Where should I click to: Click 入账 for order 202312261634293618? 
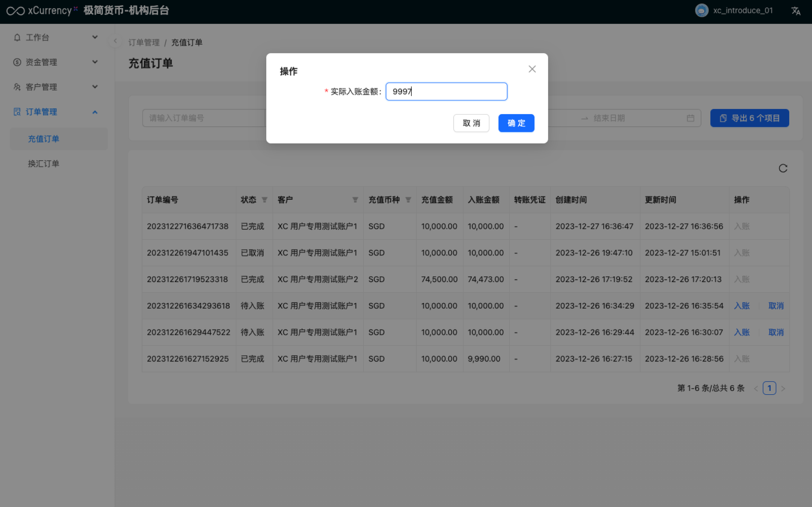tap(741, 306)
